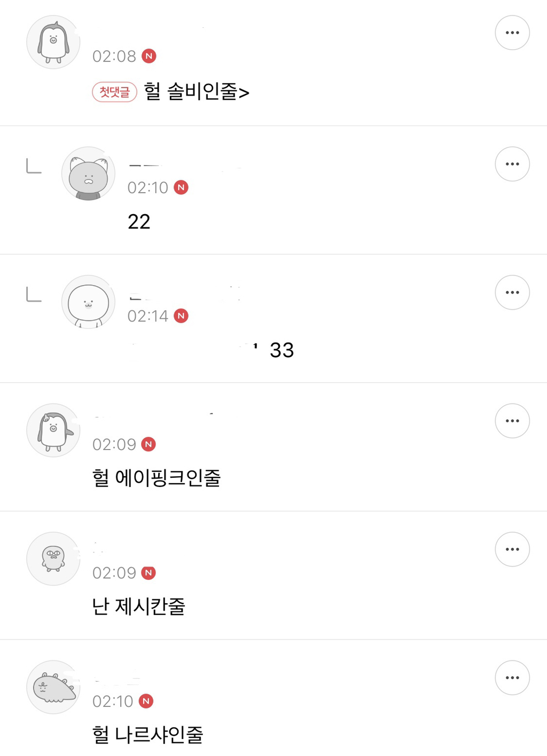Tap cat avatar on the 22 reply
Viewport: 547px width, 756px height.
pyautogui.click(x=89, y=174)
